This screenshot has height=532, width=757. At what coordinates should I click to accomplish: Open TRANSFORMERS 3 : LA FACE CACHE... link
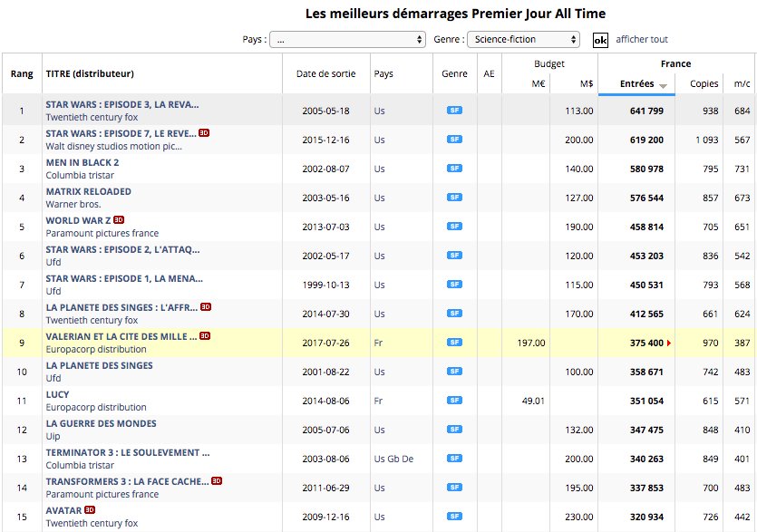(127, 481)
